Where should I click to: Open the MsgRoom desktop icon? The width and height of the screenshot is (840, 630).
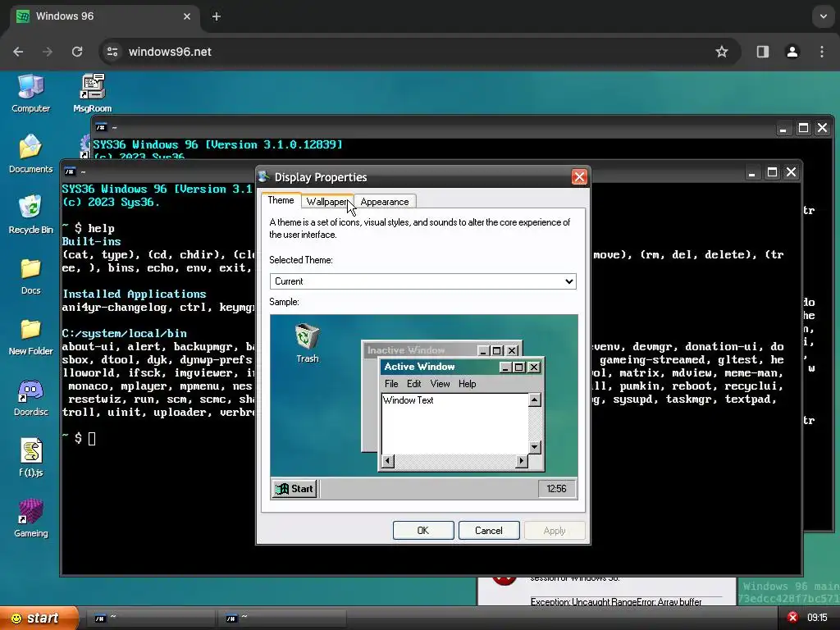[92, 94]
